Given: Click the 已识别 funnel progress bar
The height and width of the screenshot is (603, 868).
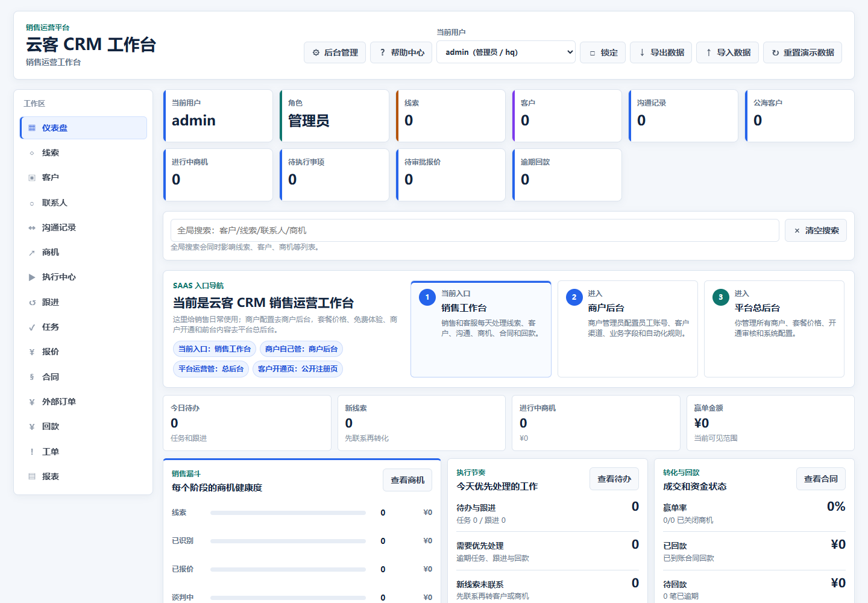Looking at the screenshot, I should coord(288,541).
